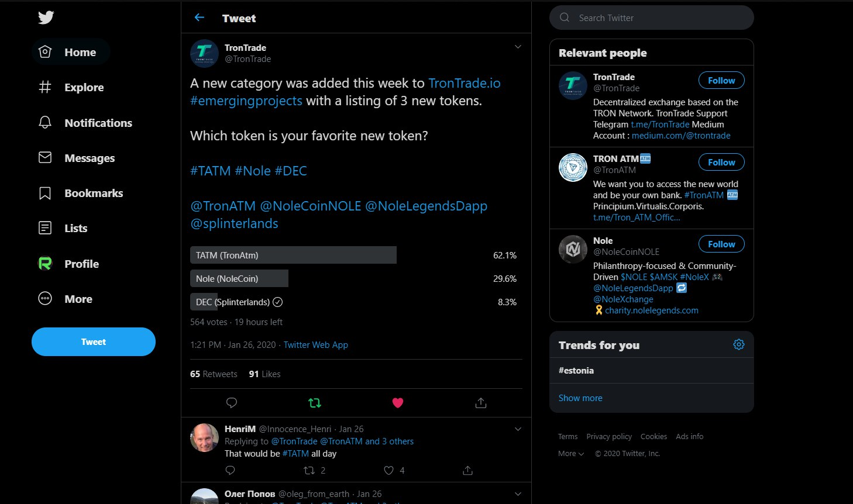The height and width of the screenshot is (504, 853).
Task: Toggle the red like heart on the main tweet
Action: click(x=398, y=403)
